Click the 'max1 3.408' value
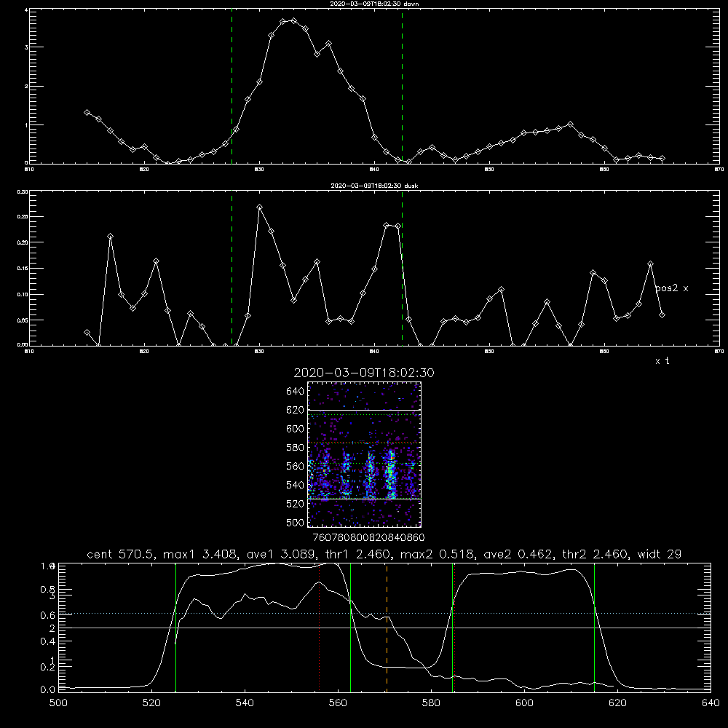Screen dimensions: 728x728 (202, 554)
